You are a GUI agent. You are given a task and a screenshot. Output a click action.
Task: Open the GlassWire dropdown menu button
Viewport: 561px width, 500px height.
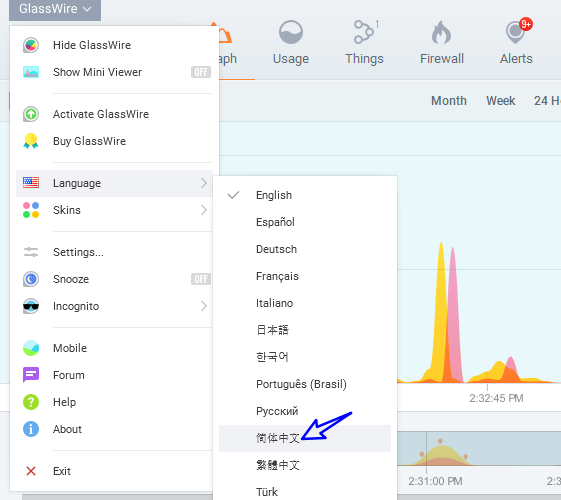[x=55, y=9]
